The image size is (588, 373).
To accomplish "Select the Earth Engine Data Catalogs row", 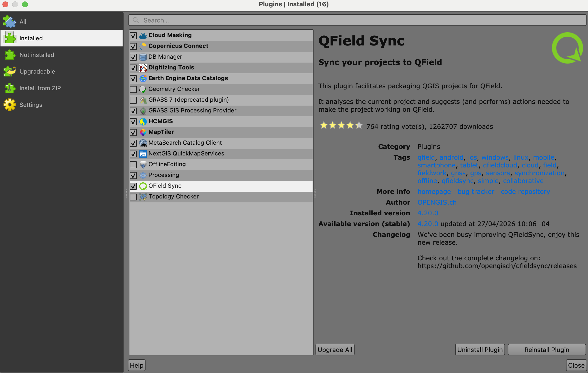I will click(221, 78).
